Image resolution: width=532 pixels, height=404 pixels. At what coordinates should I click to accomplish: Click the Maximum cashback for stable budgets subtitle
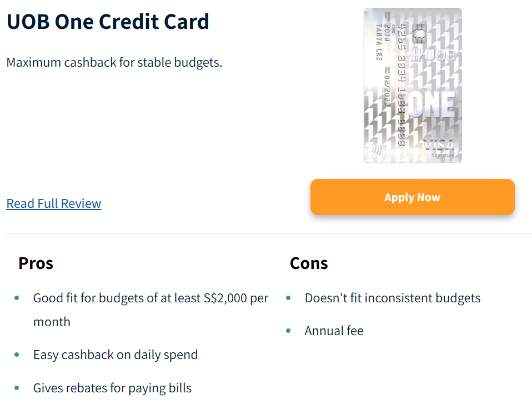114,62
